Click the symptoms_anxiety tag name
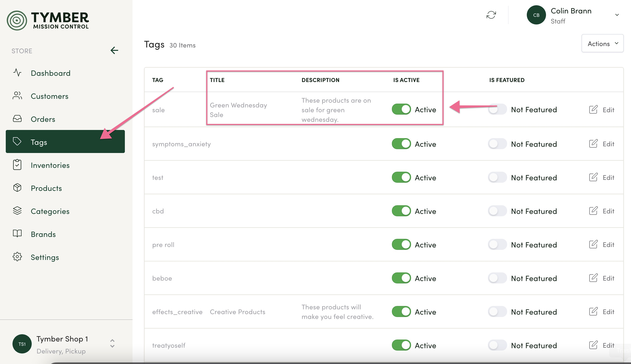The height and width of the screenshot is (364, 631). click(181, 144)
